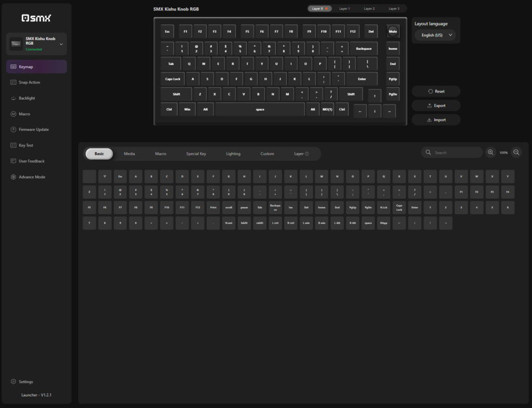Switch to Layer 2
Viewport: 532px width, 408px height.
pyautogui.click(x=369, y=9)
